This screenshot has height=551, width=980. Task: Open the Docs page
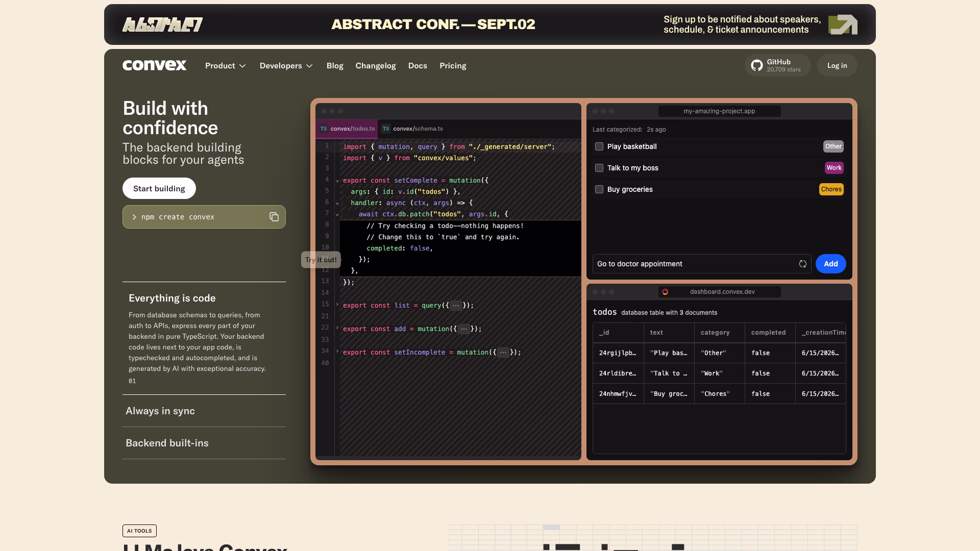pyautogui.click(x=418, y=66)
